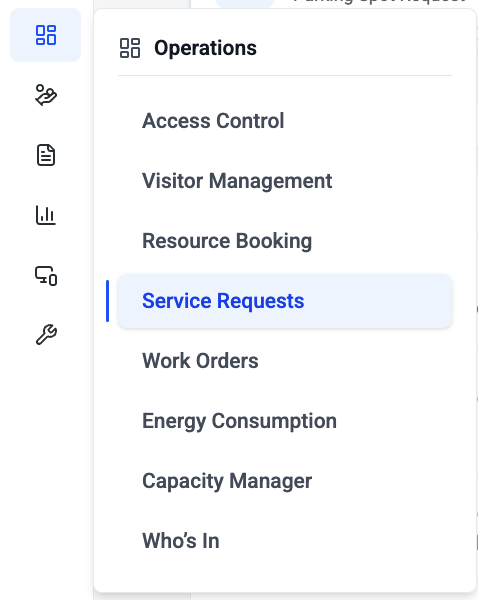Open the hand-with-person services sidebar icon

click(x=46, y=95)
